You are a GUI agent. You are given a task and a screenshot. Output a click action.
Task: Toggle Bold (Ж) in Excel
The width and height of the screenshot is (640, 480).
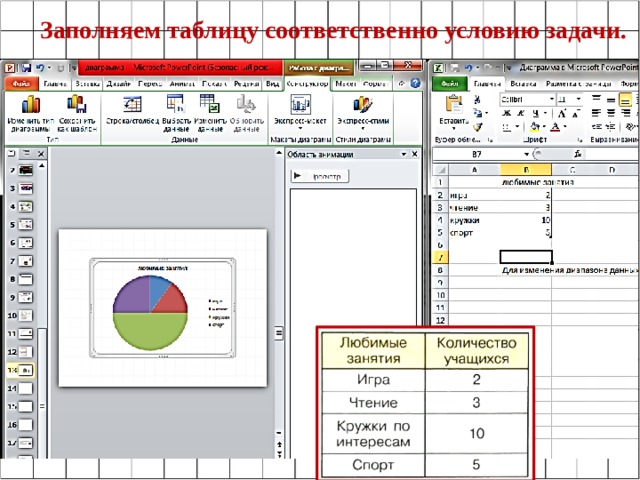507,113
